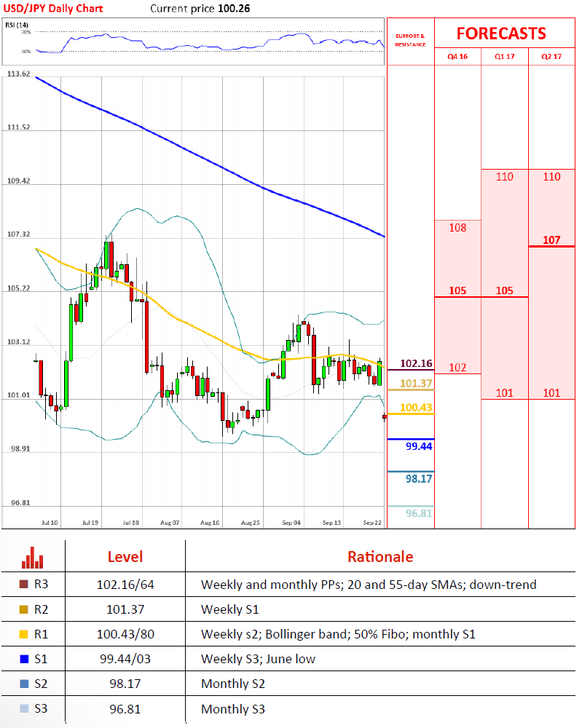Click the 'Weekly S3; June low' rationale
582x728 pixels.
coord(259,660)
